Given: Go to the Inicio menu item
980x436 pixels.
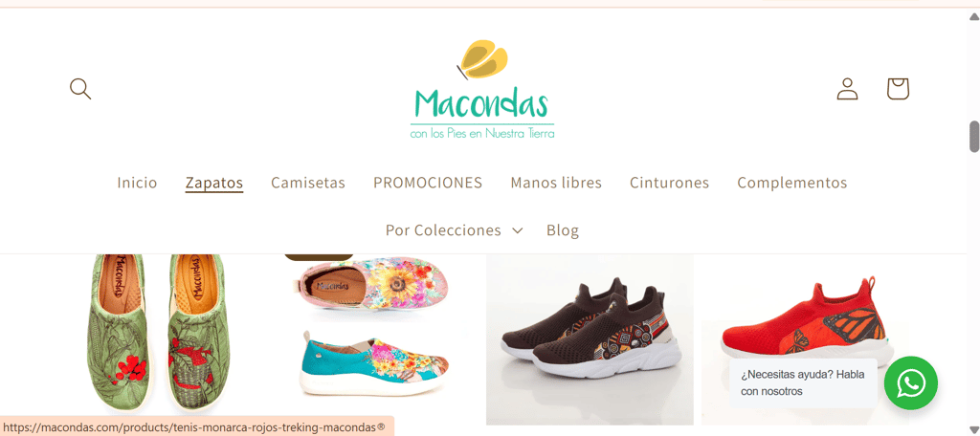Looking at the screenshot, I should pyautogui.click(x=137, y=183).
